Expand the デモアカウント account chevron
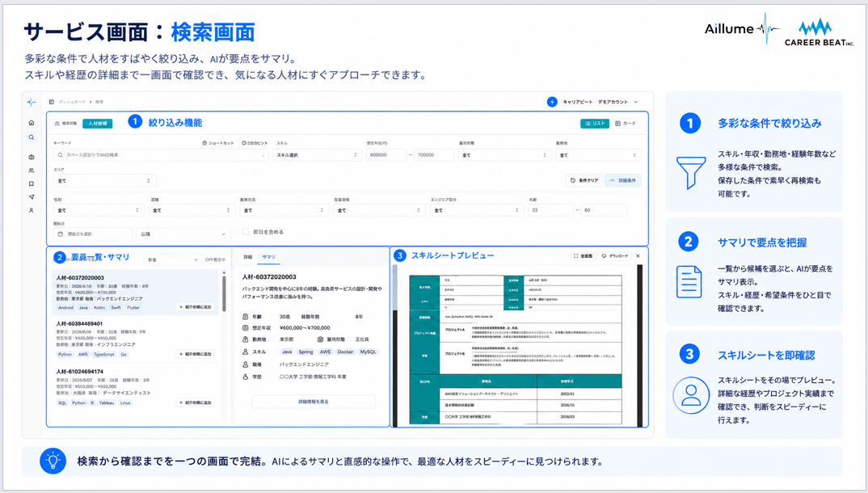The image size is (868, 493). coord(635,102)
